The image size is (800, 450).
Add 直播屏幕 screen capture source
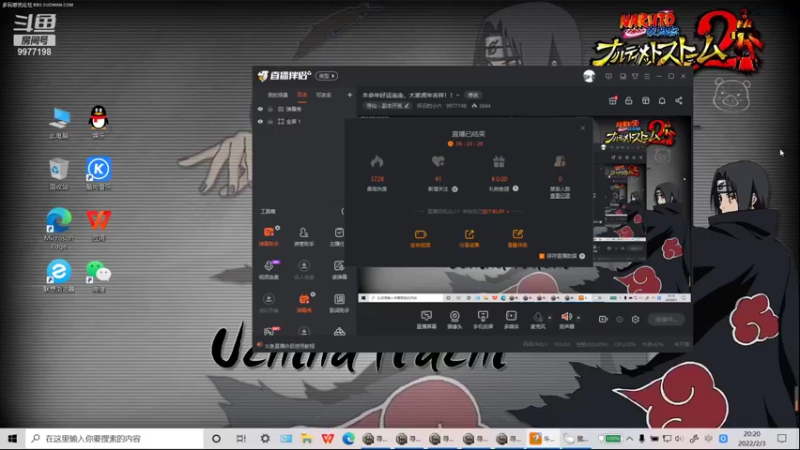427,319
